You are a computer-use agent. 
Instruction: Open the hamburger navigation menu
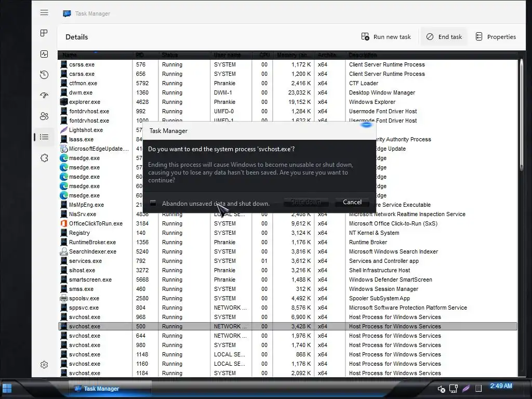(44, 13)
